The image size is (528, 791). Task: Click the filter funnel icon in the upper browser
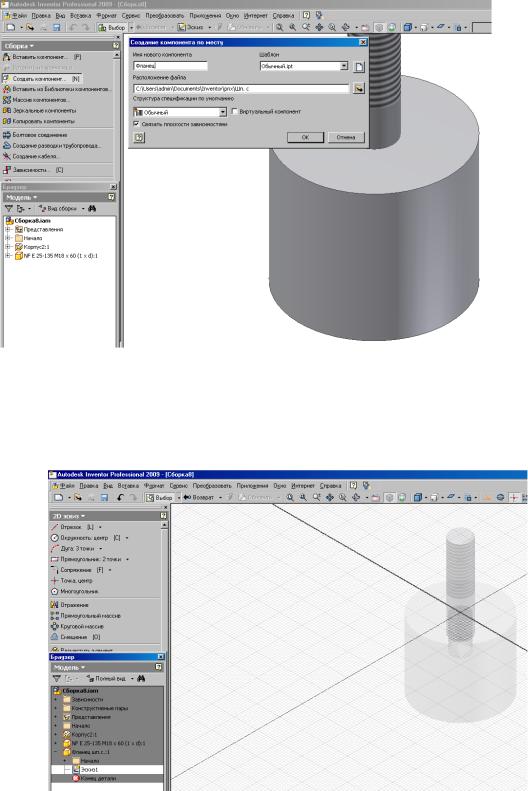point(9,208)
